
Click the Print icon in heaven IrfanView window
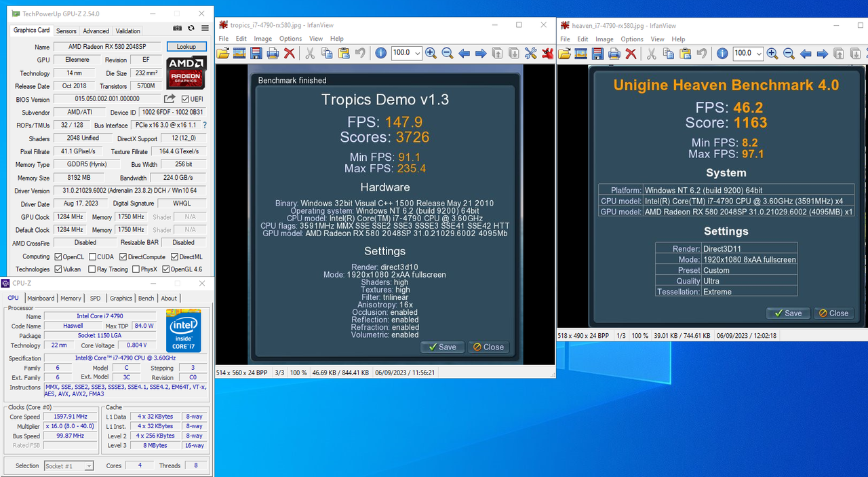pyautogui.click(x=614, y=53)
